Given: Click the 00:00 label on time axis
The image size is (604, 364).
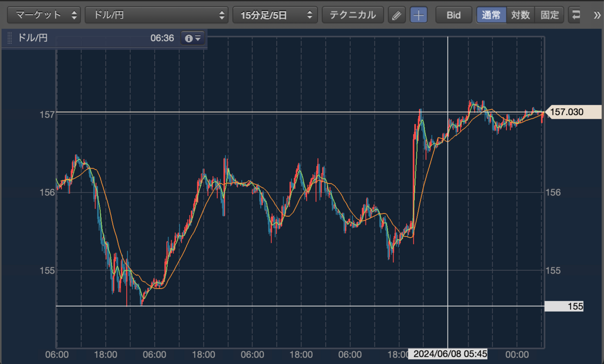Looking at the screenshot, I should [517, 354].
